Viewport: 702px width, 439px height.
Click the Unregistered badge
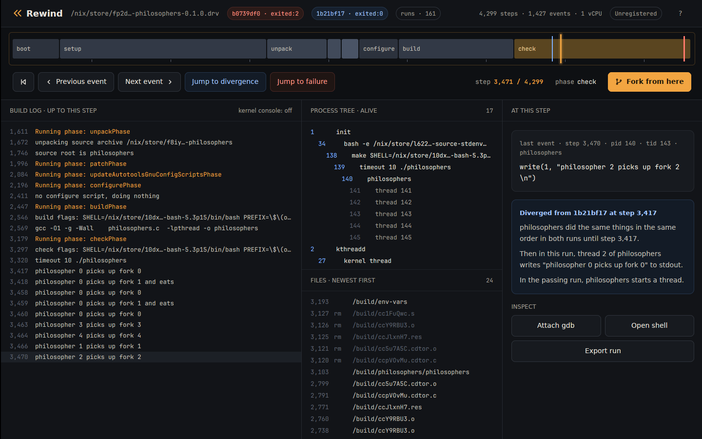[636, 13]
